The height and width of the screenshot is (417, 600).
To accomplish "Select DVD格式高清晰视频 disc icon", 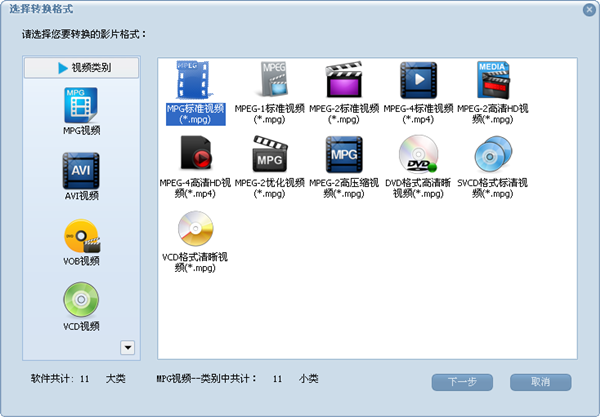I will (418, 154).
